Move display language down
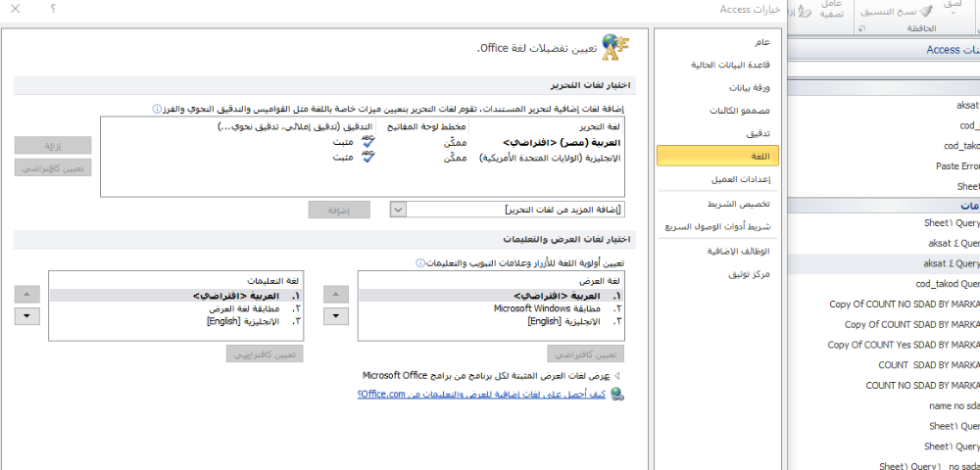This screenshot has height=470, width=980. tap(335, 316)
